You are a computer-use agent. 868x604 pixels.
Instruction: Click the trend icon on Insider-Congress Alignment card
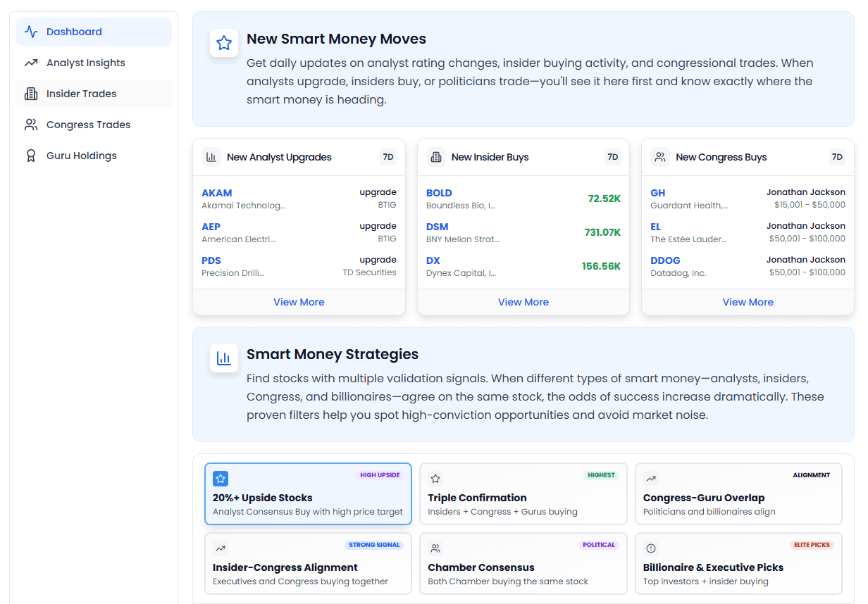coord(221,548)
